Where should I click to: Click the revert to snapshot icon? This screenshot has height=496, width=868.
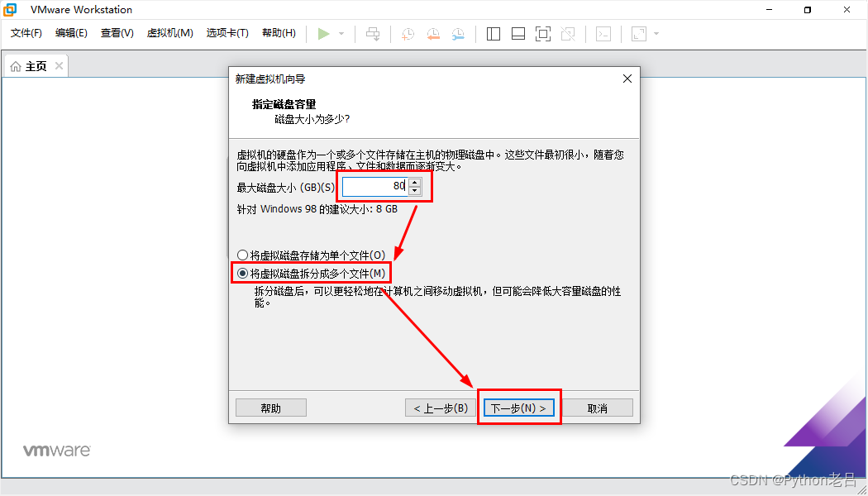pos(433,34)
